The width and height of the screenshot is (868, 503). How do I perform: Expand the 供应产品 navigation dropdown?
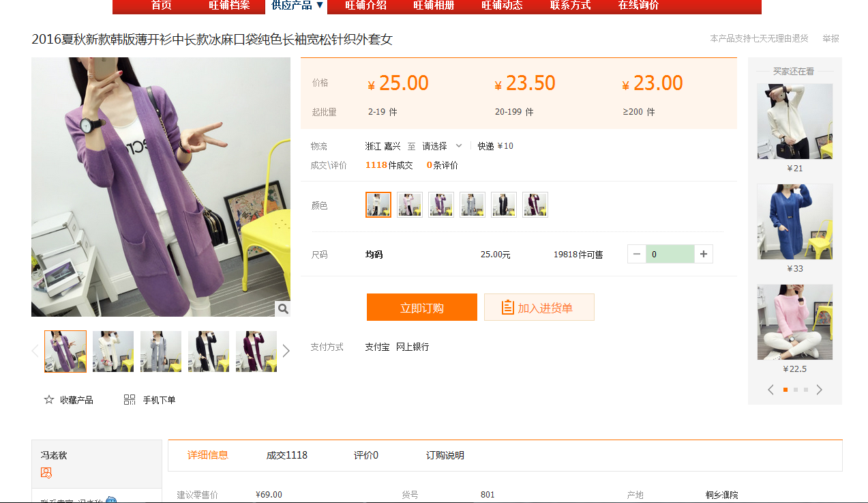[x=297, y=5]
